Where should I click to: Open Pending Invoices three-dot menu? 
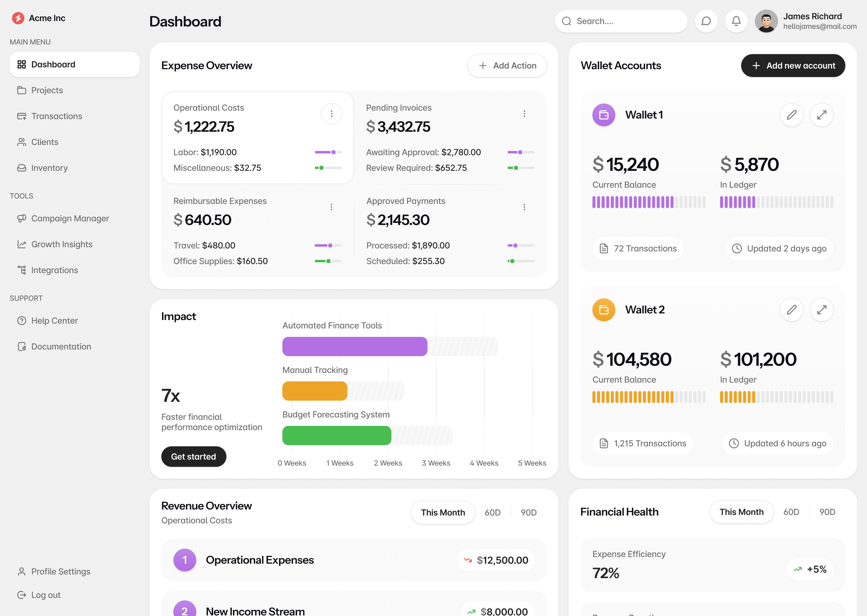click(x=524, y=114)
